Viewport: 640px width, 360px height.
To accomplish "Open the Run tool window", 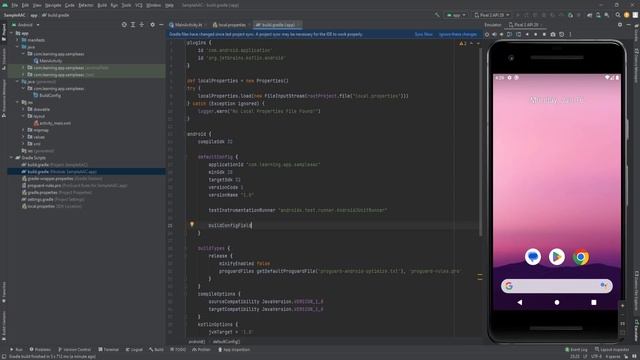I will pyautogui.click(x=17, y=350).
